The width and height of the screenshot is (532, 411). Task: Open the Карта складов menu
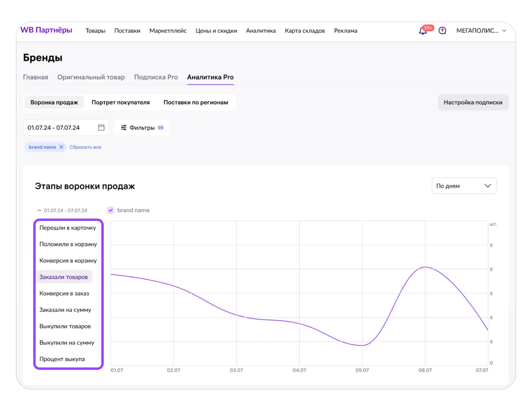coord(305,30)
